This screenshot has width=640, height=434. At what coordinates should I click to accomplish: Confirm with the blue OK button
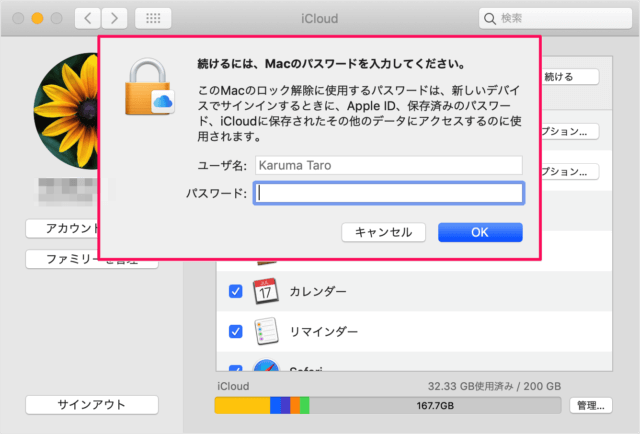(480, 232)
